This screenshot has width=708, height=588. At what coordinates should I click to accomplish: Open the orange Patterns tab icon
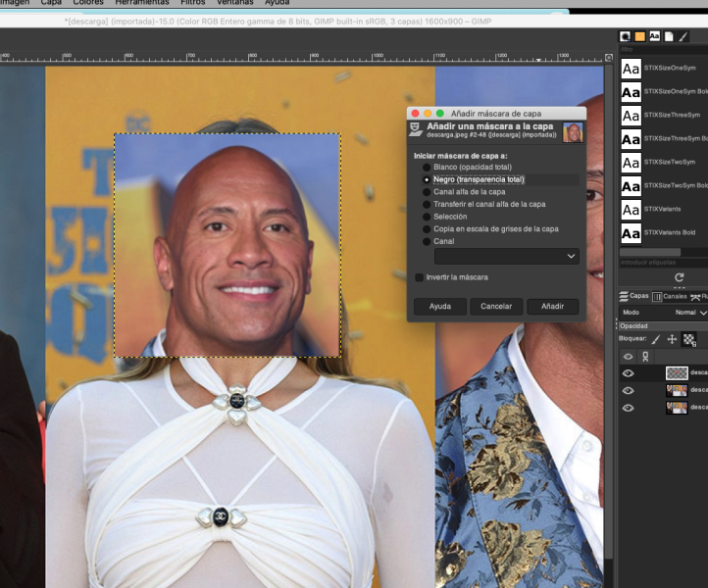(639, 36)
